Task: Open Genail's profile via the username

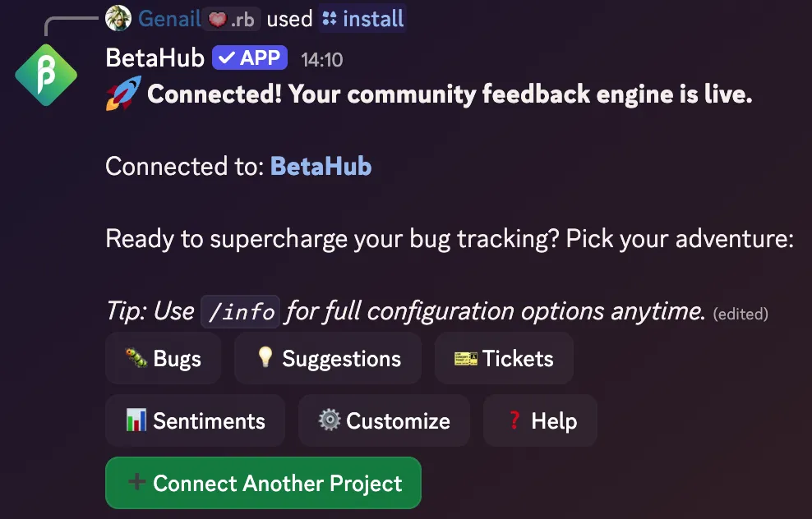Action: [x=170, y=18]
